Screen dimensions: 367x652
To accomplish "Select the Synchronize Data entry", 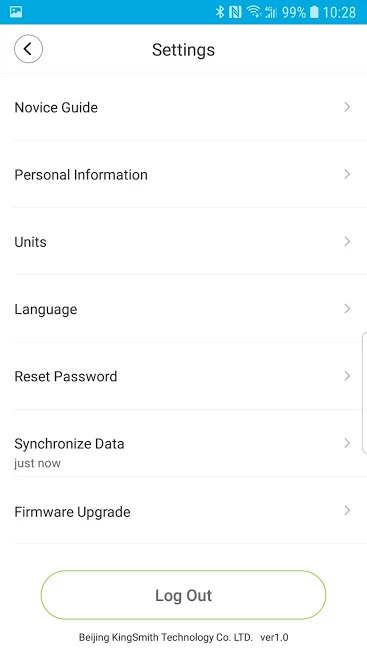I will pos(183,443).
